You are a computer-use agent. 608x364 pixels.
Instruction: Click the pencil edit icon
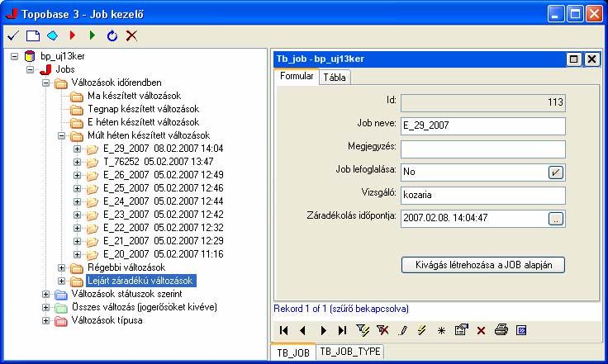(x=403, y=330)
